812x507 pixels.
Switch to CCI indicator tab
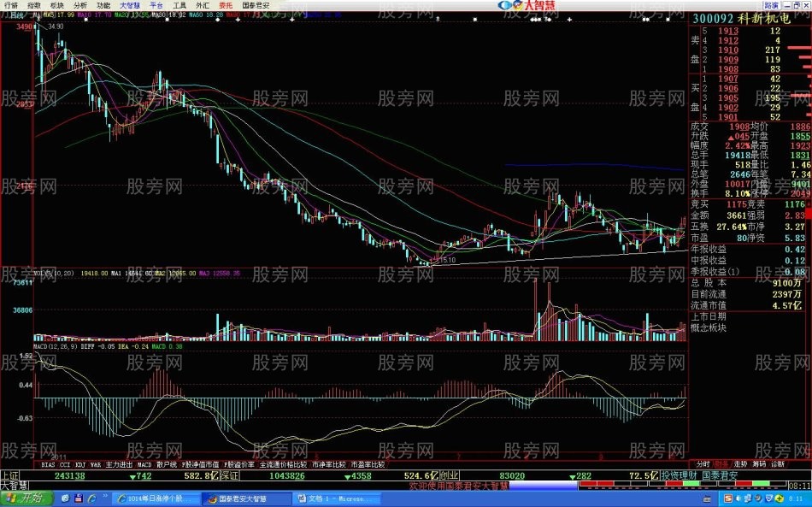(65, 464)
